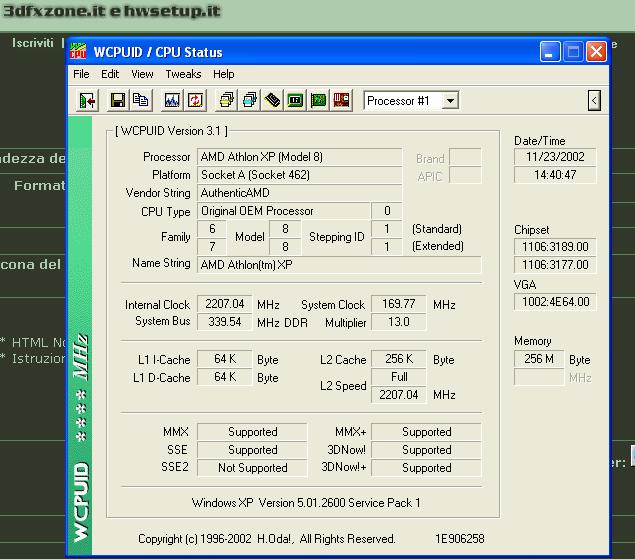Open the Tweaks menu
Viewport: 635px width, 559px height.
(183, 74)
